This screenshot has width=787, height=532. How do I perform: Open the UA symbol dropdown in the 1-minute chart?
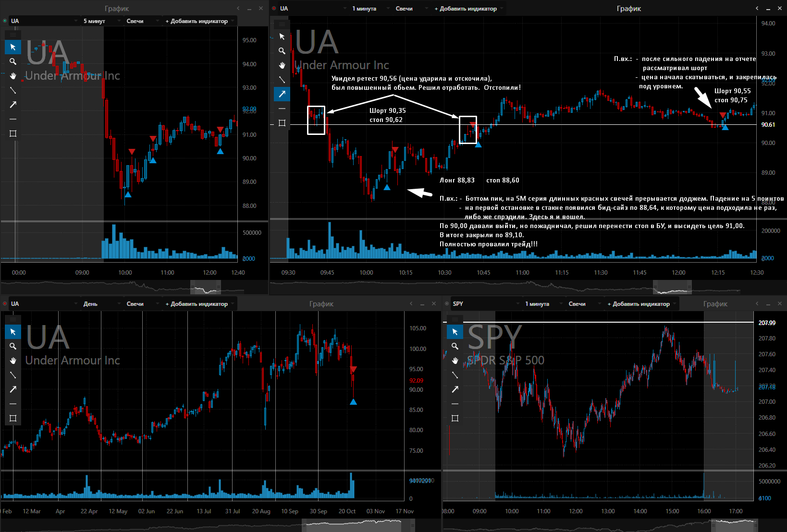[313, 8]
